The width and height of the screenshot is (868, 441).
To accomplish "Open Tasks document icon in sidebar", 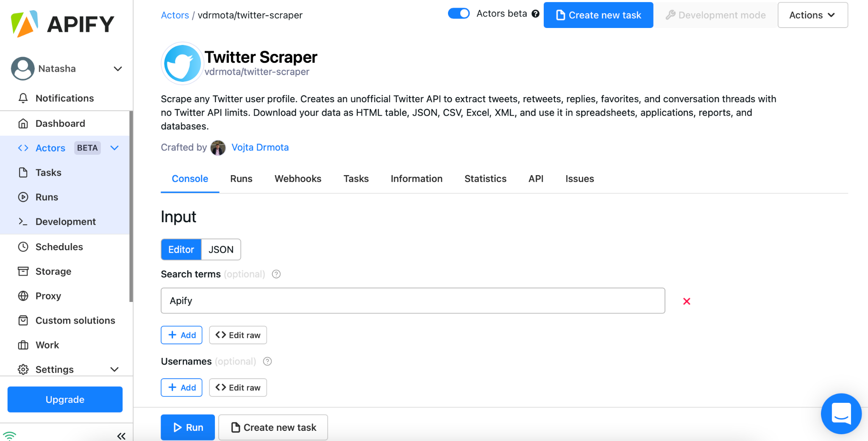I will tap(23, 173).
